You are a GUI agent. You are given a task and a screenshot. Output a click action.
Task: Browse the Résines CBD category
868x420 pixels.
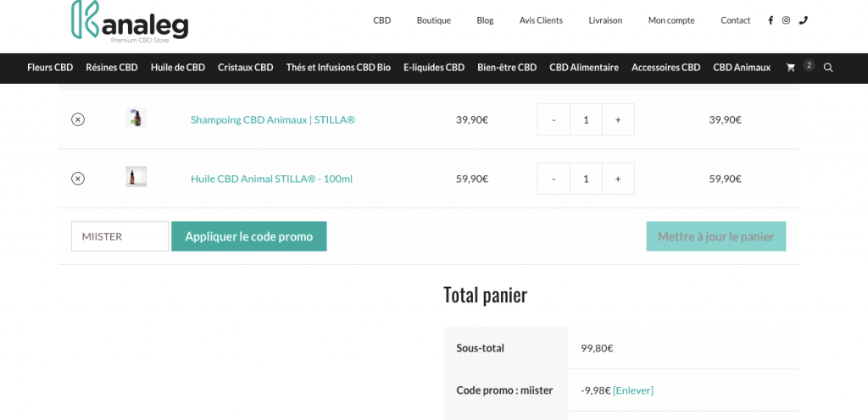pyautogui.click(x=112, y=68)
